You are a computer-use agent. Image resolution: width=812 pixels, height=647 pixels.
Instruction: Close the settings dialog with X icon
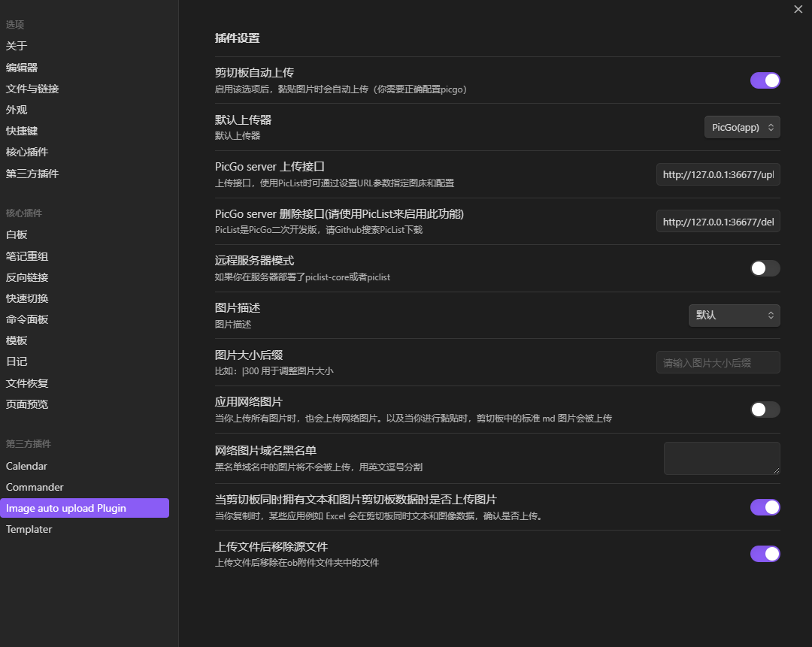pos(798,9)
